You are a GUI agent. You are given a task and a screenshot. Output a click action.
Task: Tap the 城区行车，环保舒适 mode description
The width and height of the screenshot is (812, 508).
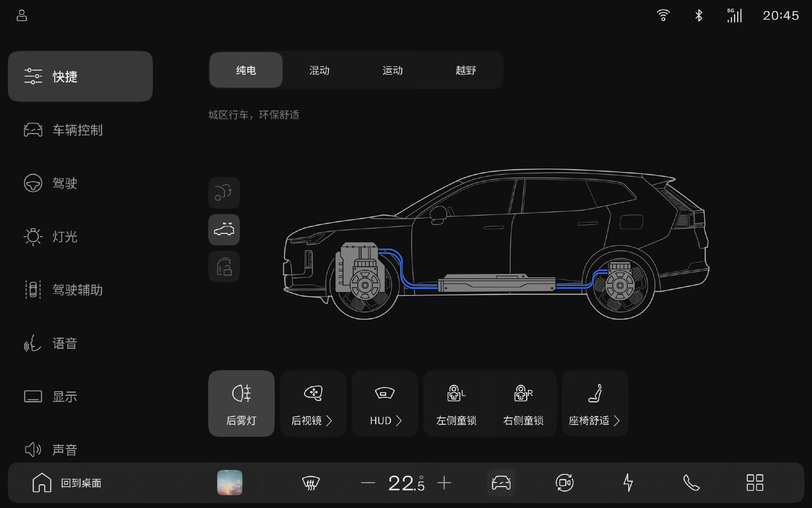tap(254, 115)
